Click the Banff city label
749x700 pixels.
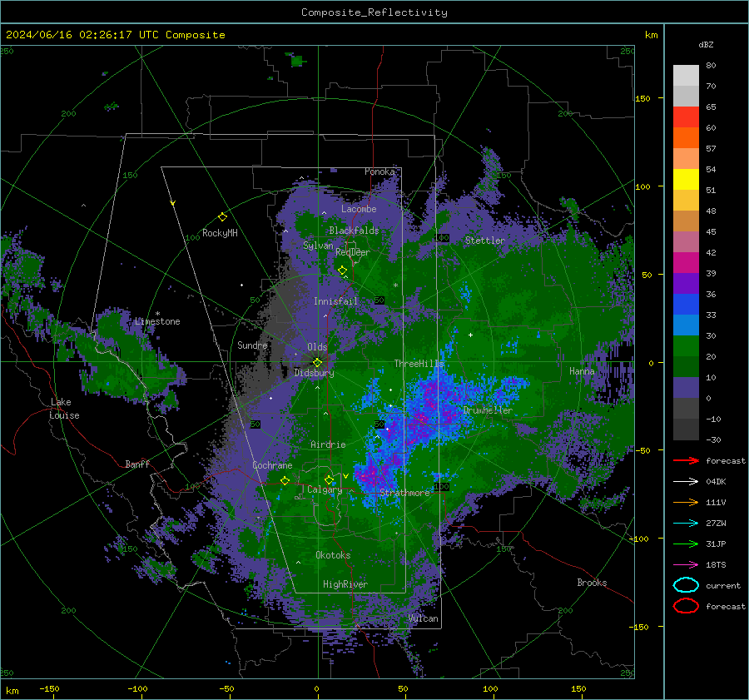137,464
